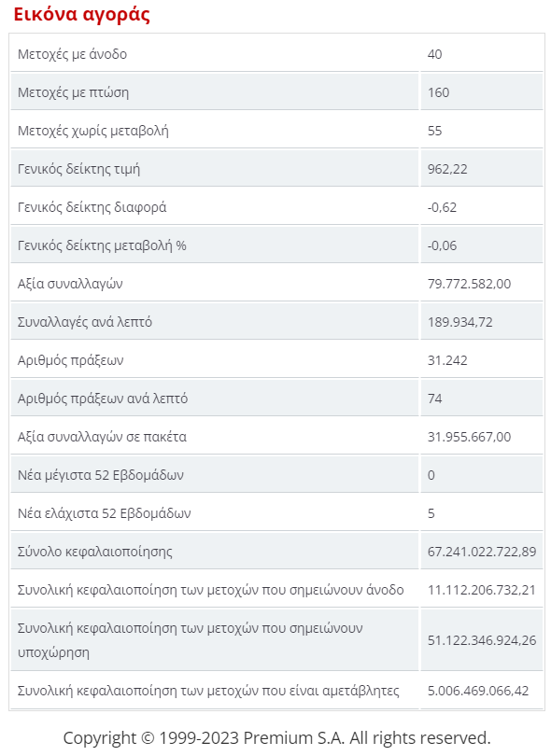The height and width of the screenshot is (756, 551).
Task: Select the Σύνολο κεφαλαιοποίησης label
Action: [x=95, y=552]
